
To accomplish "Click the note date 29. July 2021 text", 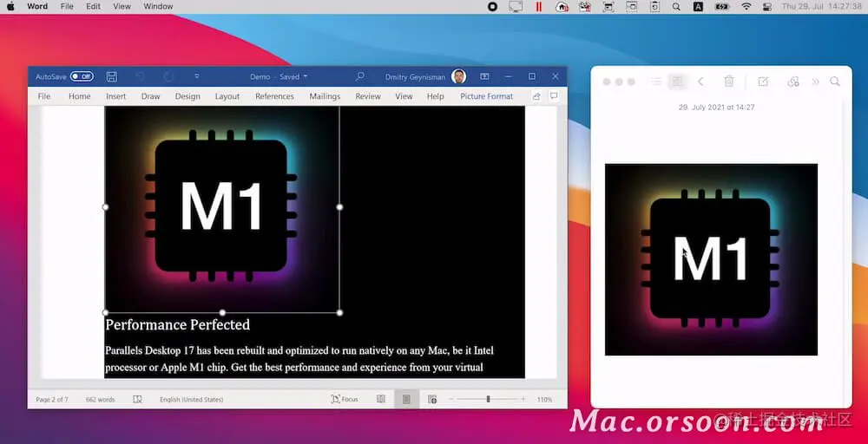I will (716, 108).
